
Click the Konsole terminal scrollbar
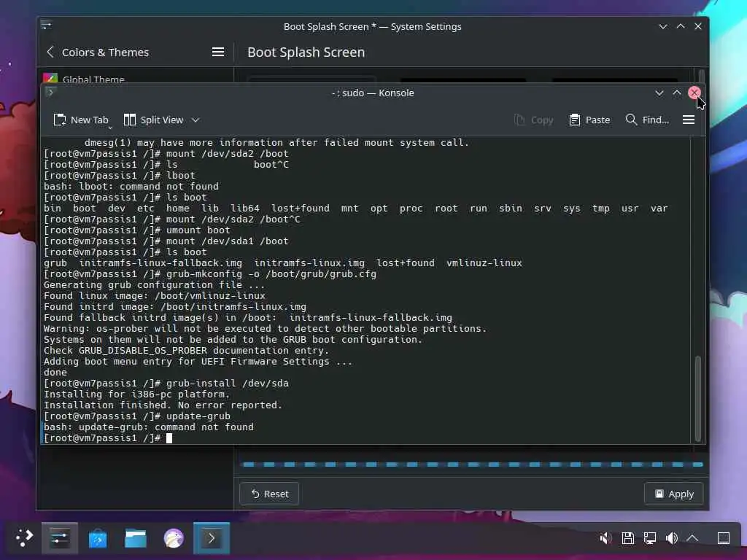point(698,398)
